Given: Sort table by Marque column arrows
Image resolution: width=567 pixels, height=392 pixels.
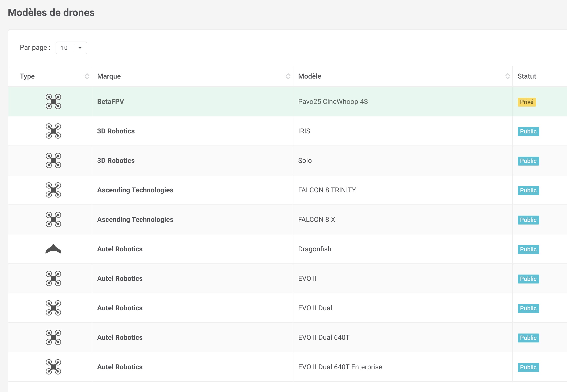Looking at the screenshot, I should click(288, 76).
